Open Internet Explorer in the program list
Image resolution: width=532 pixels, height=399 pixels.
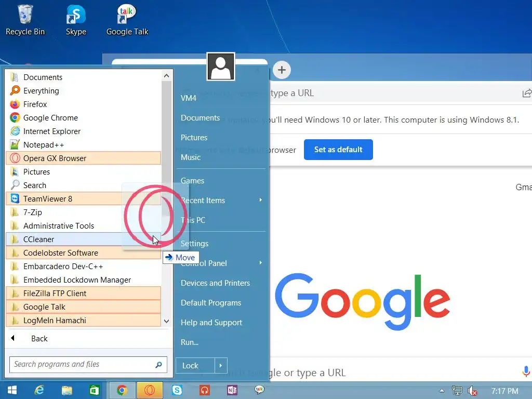83,131
